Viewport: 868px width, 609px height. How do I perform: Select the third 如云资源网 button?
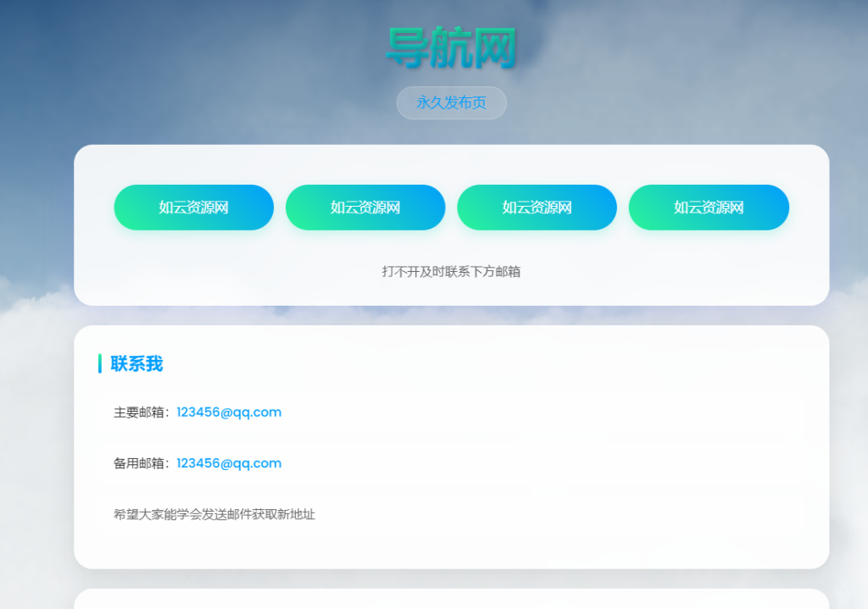click(537, 207)
